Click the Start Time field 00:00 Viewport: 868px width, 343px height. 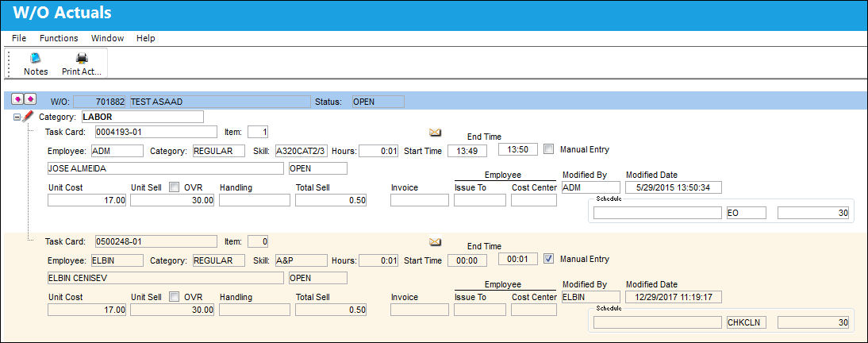click(x=467, y=260)
